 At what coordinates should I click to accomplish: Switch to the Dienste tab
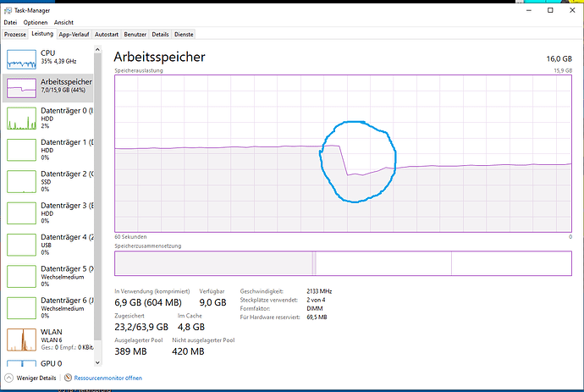(x=184, y=34)
